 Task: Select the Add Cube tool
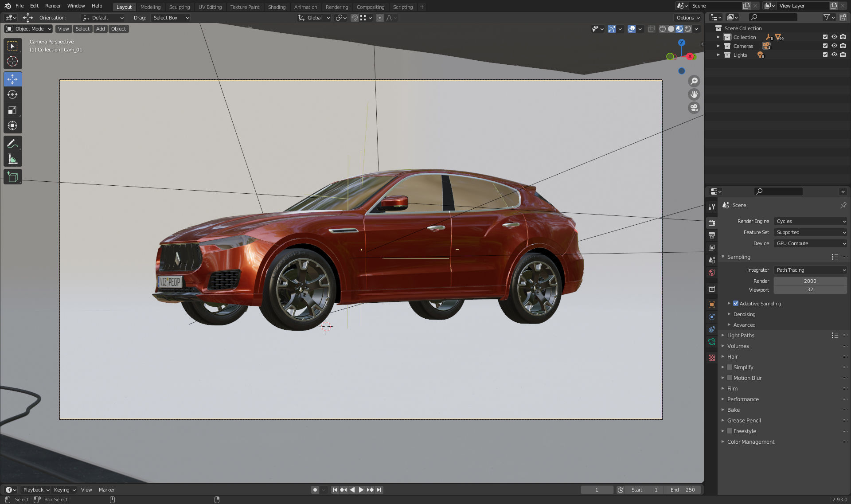(x=12, y=176)
